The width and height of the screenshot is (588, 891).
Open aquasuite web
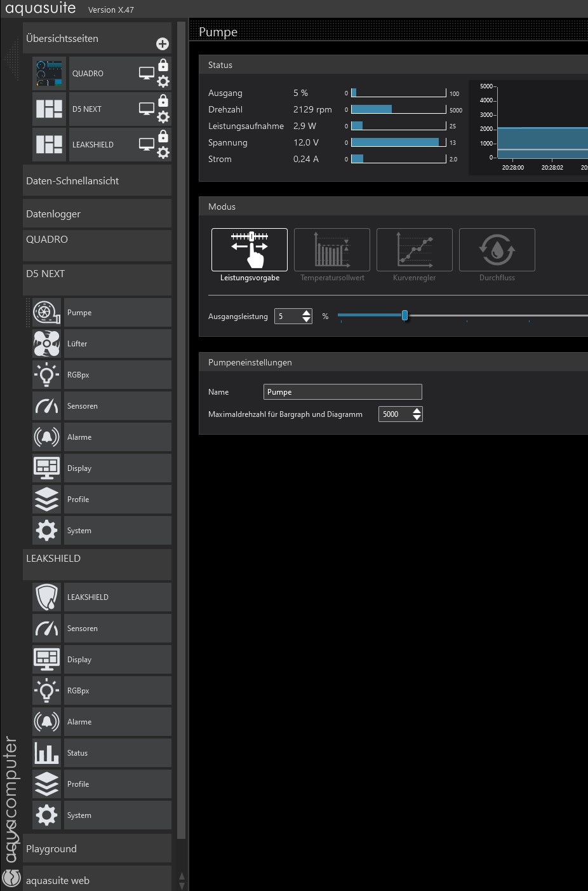tap(97, 881)
